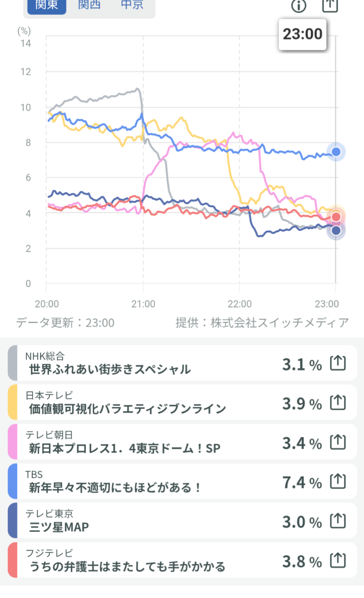Click the TBS data point on chart
Image resolution: width=364 pixels, height=598 pixels.
(x=336, y=152)
